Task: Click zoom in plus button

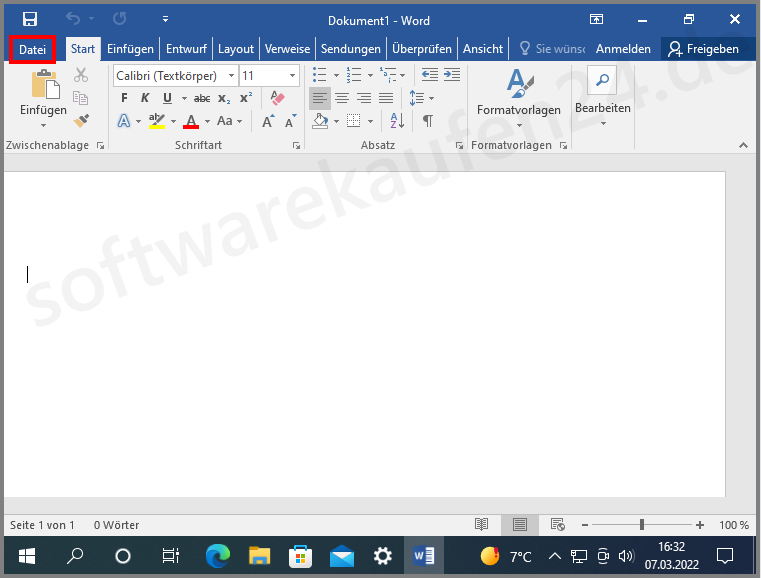Action: [x=699, y=525]
